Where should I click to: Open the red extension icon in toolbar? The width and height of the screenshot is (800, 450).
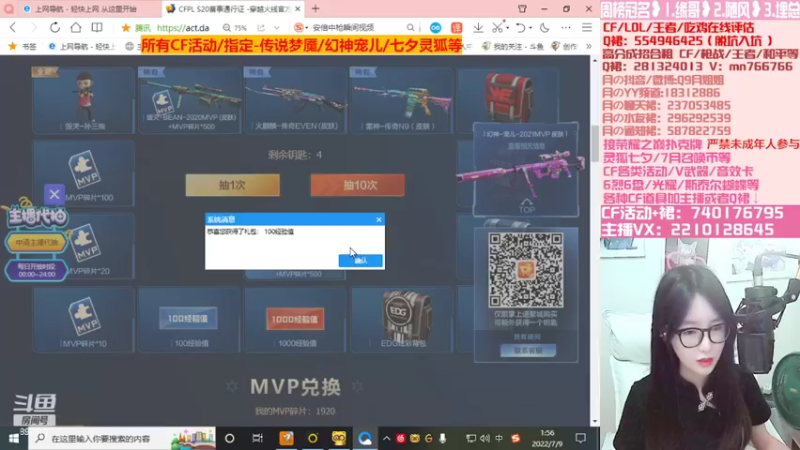tap(456, 28)
